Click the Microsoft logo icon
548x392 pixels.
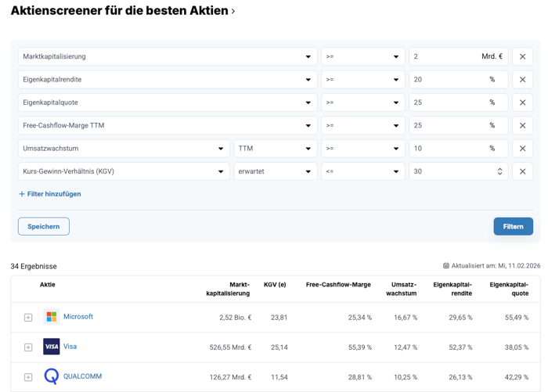coord(52,317)
